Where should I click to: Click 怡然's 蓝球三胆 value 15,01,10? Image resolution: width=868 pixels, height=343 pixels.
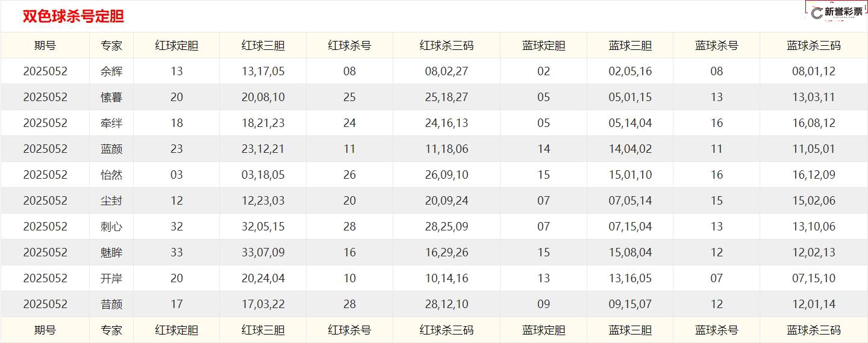pyautogui.click(x=630, y=175)
